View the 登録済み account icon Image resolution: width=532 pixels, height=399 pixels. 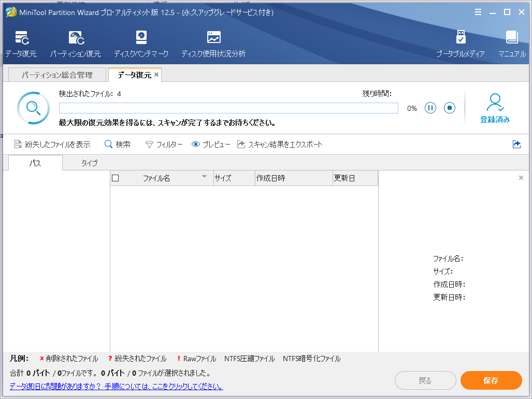[x=495, y=107]
